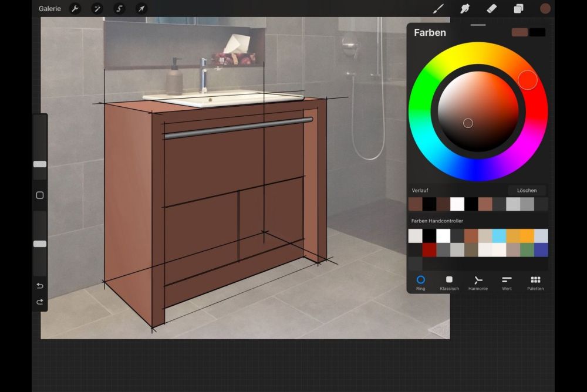
Task: Toggle the square modifier button in sidebar
Action: 40,195
